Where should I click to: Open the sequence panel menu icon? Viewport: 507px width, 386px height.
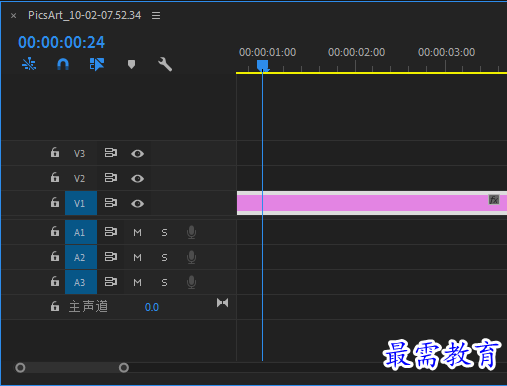pos(156,15)
